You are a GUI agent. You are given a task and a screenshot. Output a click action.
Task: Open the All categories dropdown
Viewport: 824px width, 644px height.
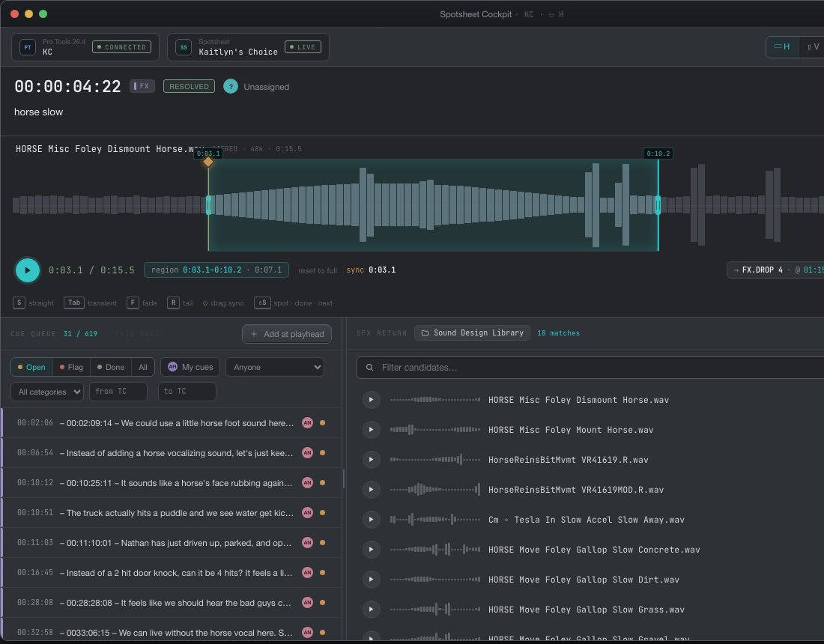coord(47,392)
